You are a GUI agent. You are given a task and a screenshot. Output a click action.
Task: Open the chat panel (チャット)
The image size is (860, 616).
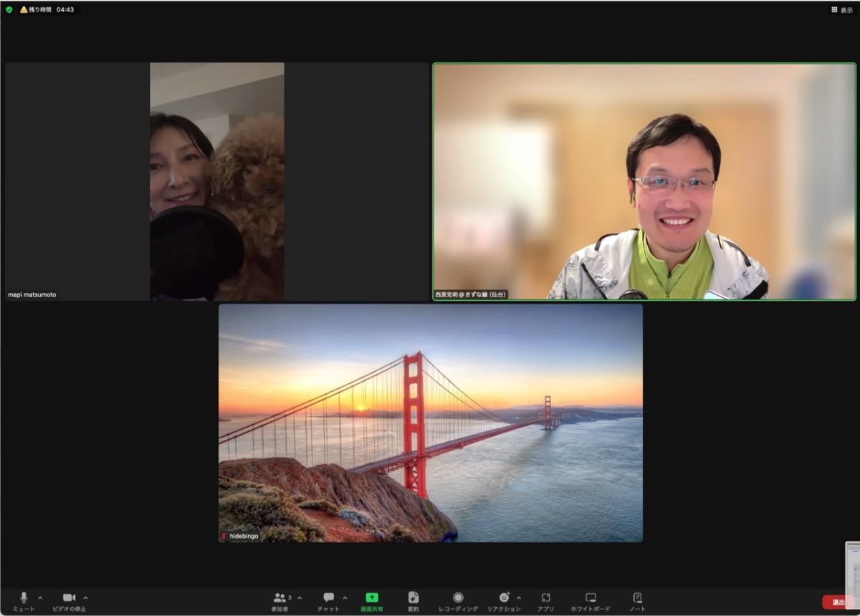tap(328, 600)
